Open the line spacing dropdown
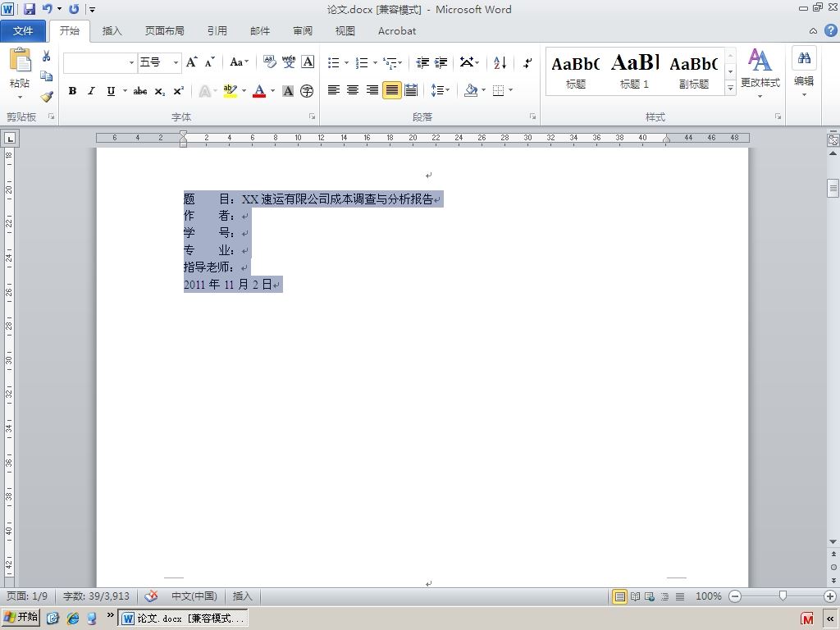 coord(441,90)
